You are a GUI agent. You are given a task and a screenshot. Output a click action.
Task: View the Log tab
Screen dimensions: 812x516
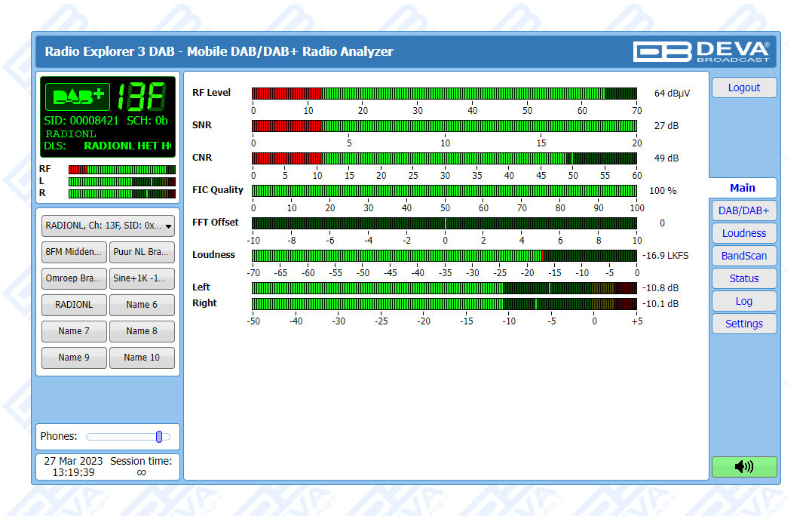pos(743,301)
